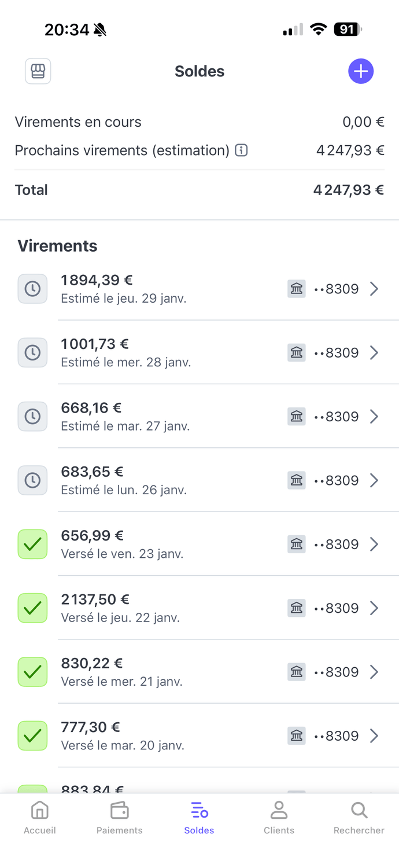Screen dimensions: 399x868
Task: Tap info icon next to Prochains virements
Action: [241, 150]
